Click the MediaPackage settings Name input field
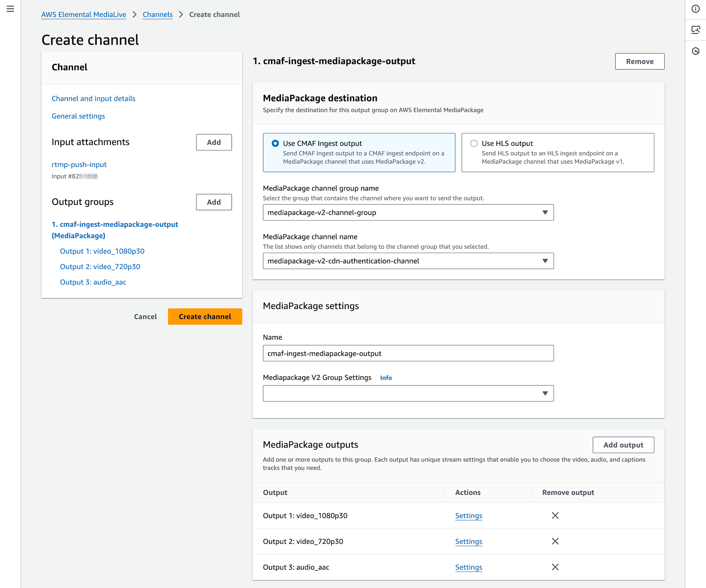This screenshot has height=588, width=706. [x=408, y=353]
